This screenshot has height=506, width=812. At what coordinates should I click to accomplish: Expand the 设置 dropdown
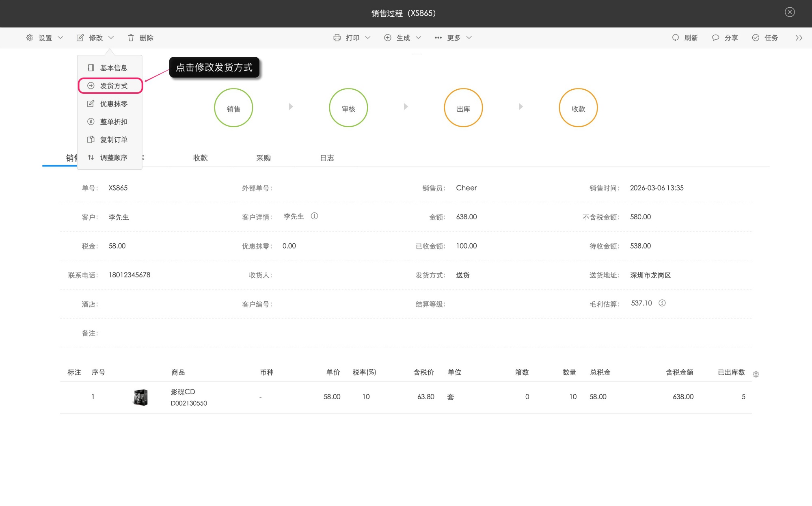(x=45, y=38)
